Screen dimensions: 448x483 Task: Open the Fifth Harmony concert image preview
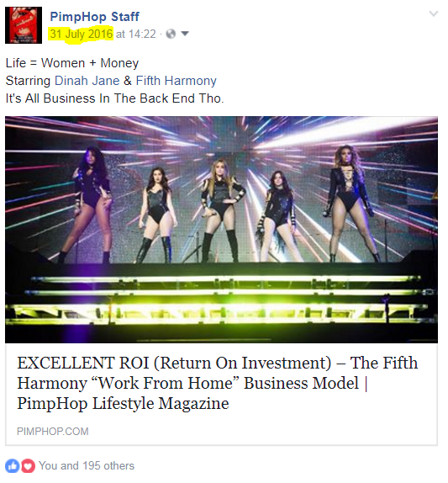click(x=221, y=230)
